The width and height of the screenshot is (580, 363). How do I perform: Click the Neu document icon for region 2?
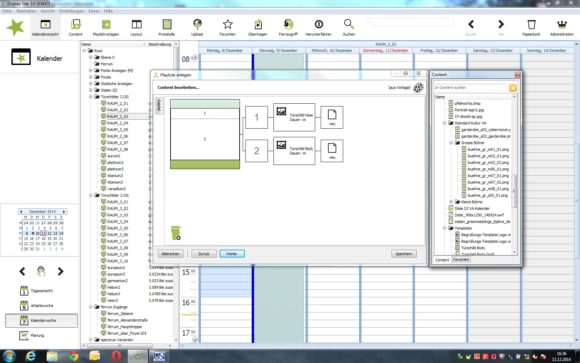coord(332,151)
